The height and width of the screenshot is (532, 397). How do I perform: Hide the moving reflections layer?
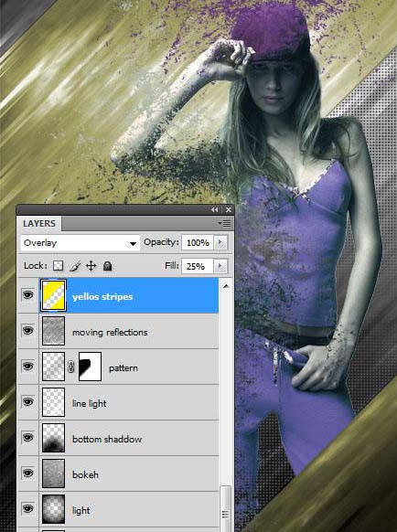(x=27, y=331)
